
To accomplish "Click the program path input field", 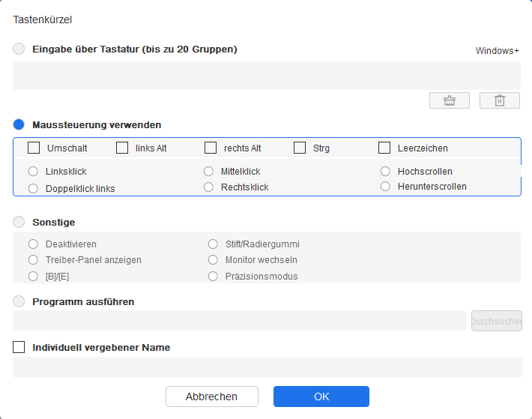I will (x=240, y=321).
